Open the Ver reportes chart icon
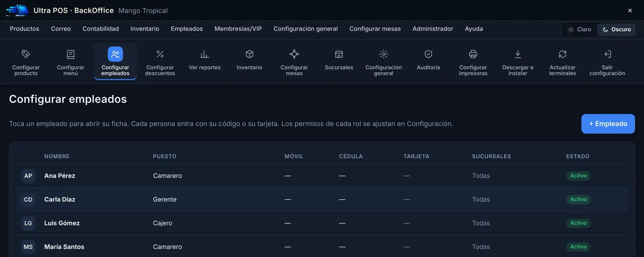644x257 pixels. 205,54
